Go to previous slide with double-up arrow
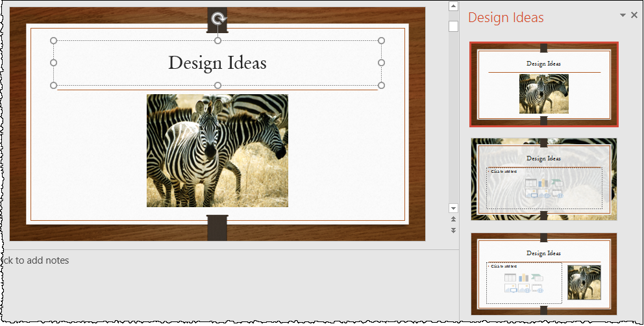Viewport: 644px width, 326px height. [x=453, y=219]
